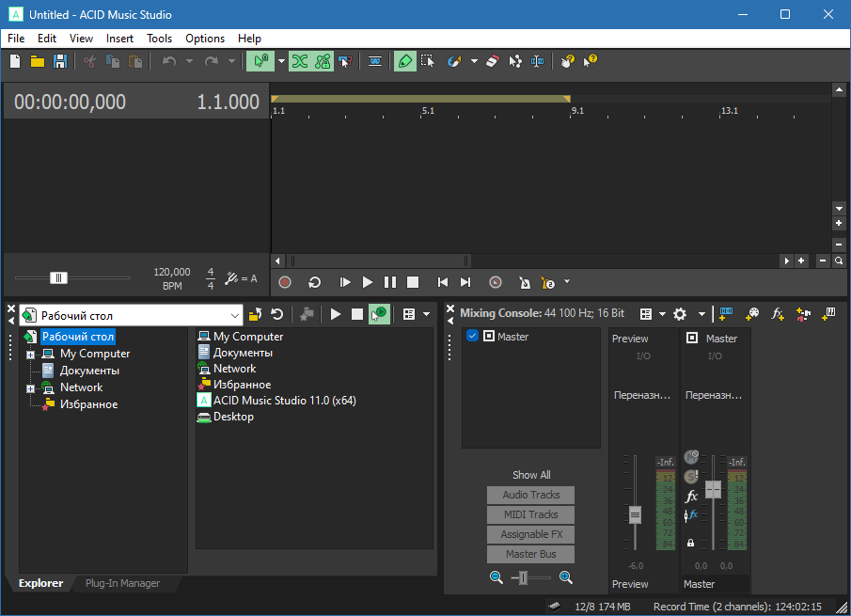Toggle Loop Playback button
This screenshot has width=851, height=616.
click(314, 282)
